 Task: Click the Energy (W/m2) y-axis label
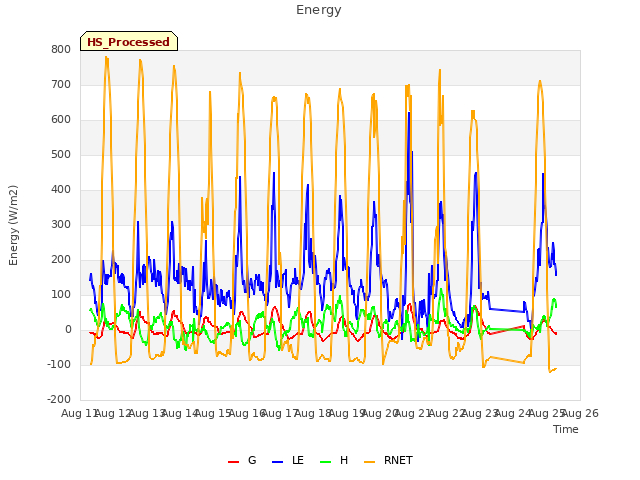[x=13, y=225]
